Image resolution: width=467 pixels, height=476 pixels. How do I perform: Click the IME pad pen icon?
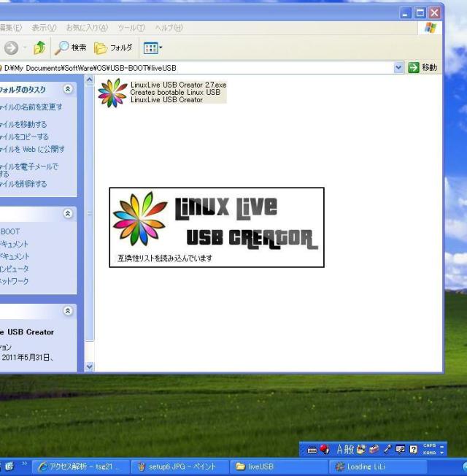387,450
